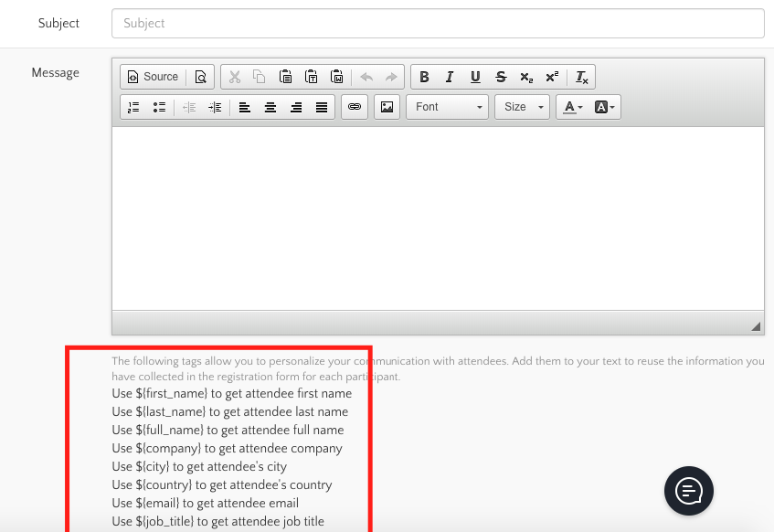
Task: Open the Font dropdown
Action: [447, 107]
